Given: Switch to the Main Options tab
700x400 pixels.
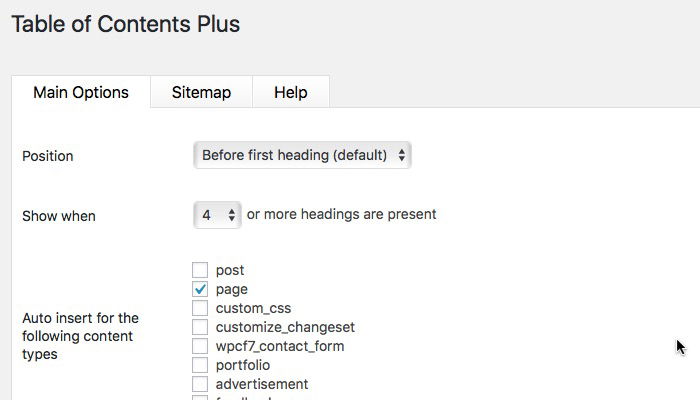Looking at the screenshot, I should [81, 93].
